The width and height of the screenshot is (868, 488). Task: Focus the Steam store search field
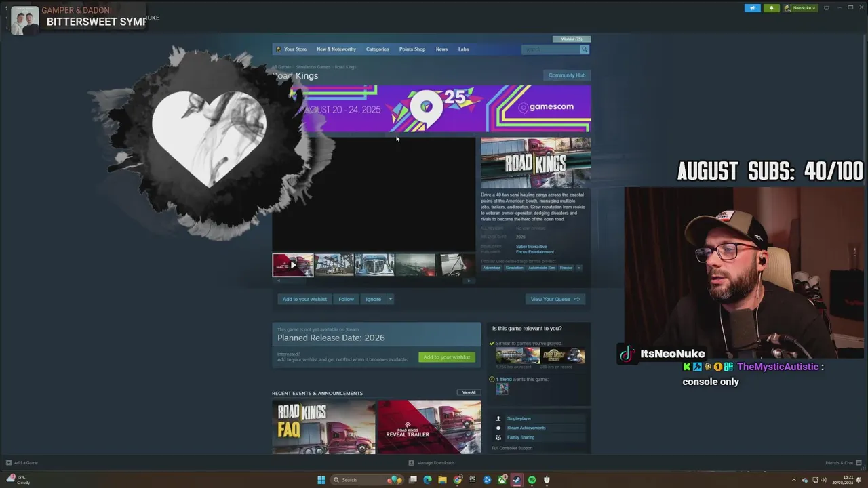tap(551, 49)
